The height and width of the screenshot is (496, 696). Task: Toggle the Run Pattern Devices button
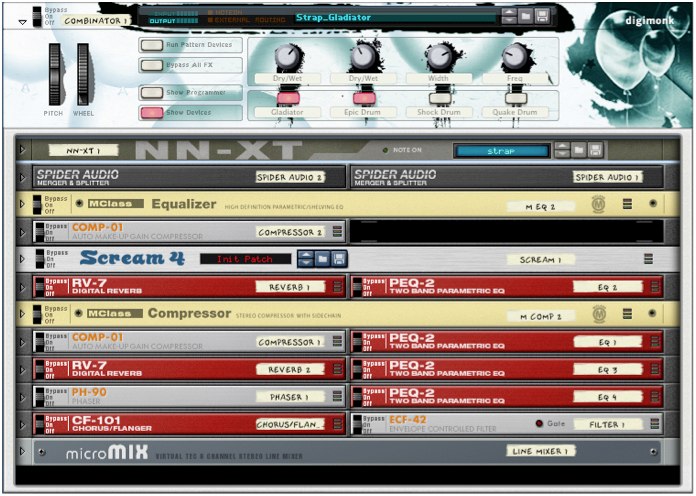tap(151, 45)
